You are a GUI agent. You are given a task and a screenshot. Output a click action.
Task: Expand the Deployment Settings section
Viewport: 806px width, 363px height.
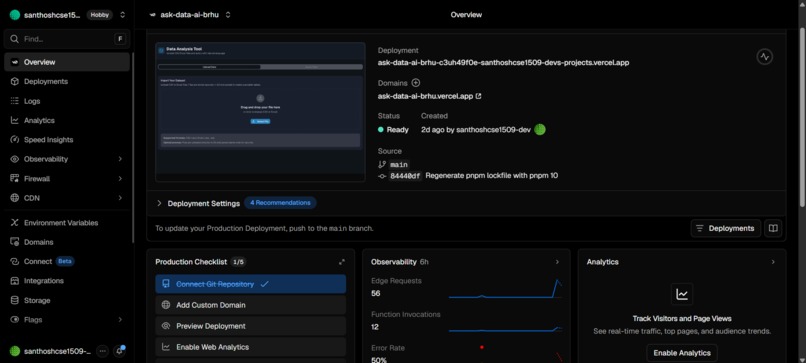[x=159, y=203]
